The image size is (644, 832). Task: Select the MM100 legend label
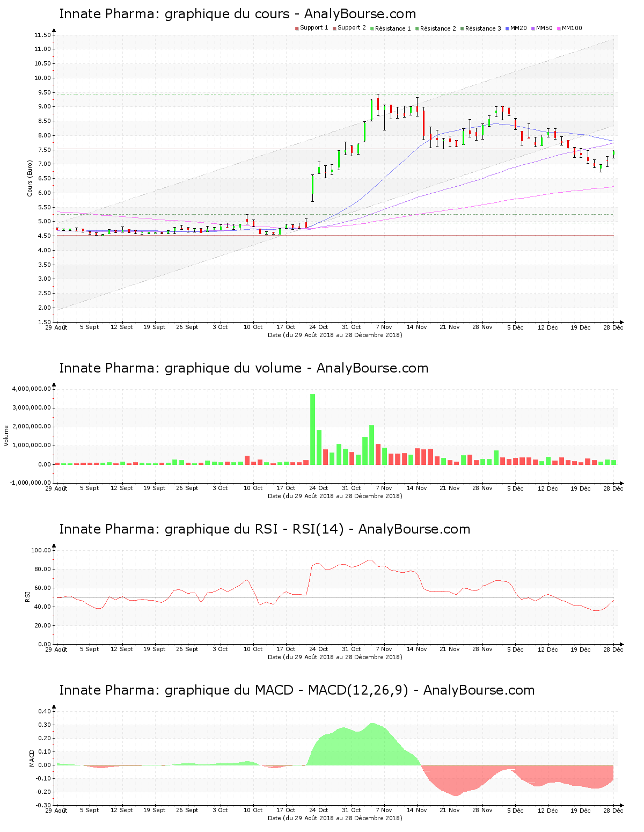[x=572, y=28]
